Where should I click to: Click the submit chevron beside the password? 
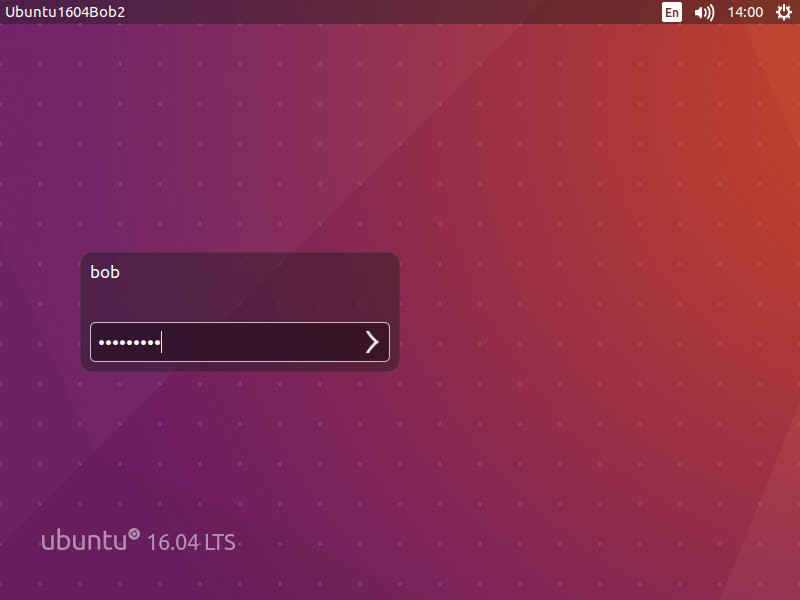[x=370, y=342]
